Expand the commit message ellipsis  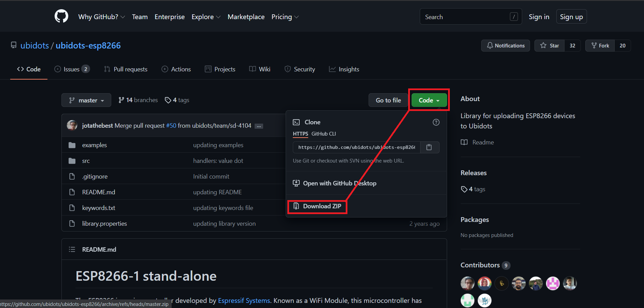(259, 126)
